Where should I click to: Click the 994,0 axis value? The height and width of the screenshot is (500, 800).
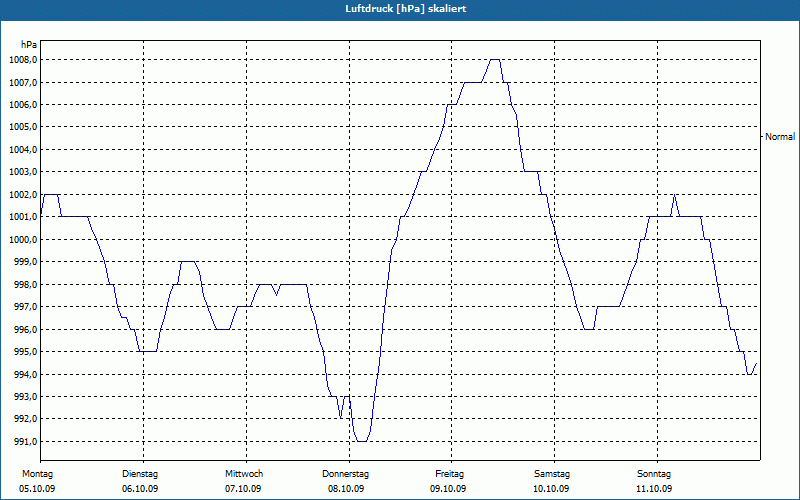pos(25,374)
